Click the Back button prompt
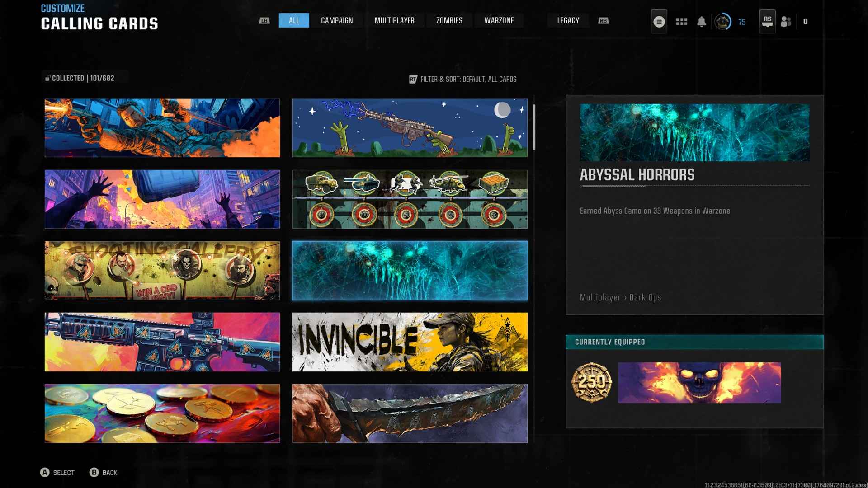This screenshot has width=868, height=488. tap(104, 473)
